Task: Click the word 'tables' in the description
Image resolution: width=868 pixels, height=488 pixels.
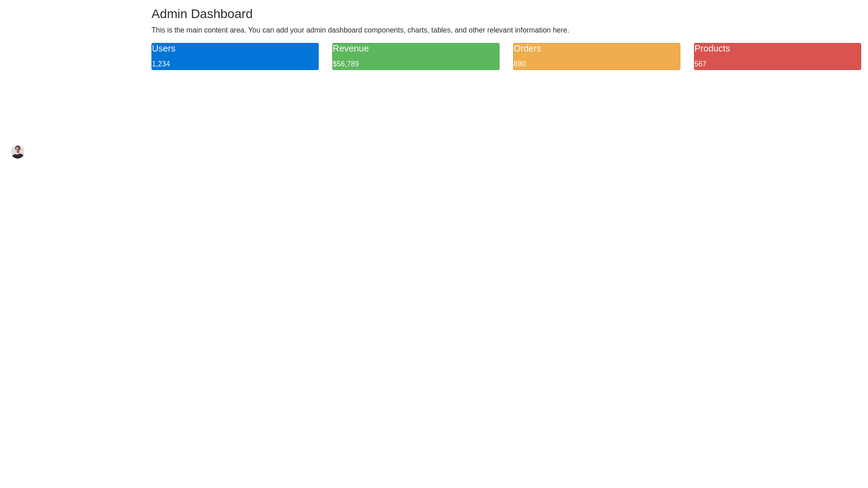Action: [440, 30]
